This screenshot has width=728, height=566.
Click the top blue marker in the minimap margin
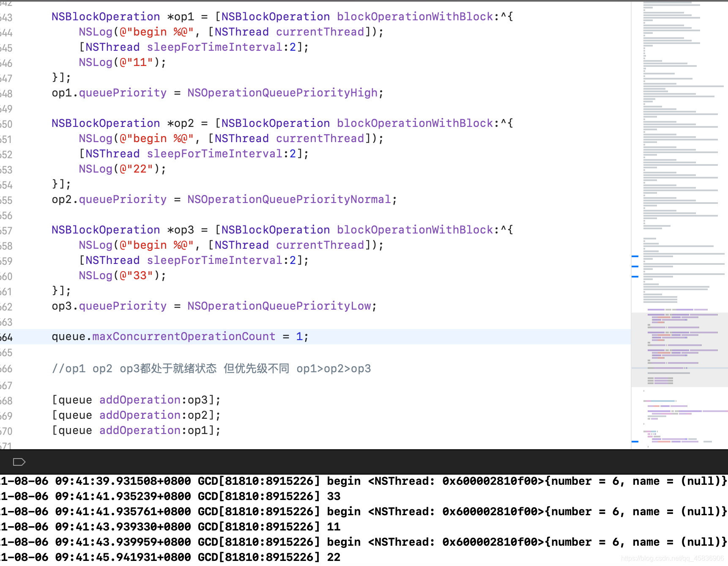pyautogui.click(x=635, y=256)
